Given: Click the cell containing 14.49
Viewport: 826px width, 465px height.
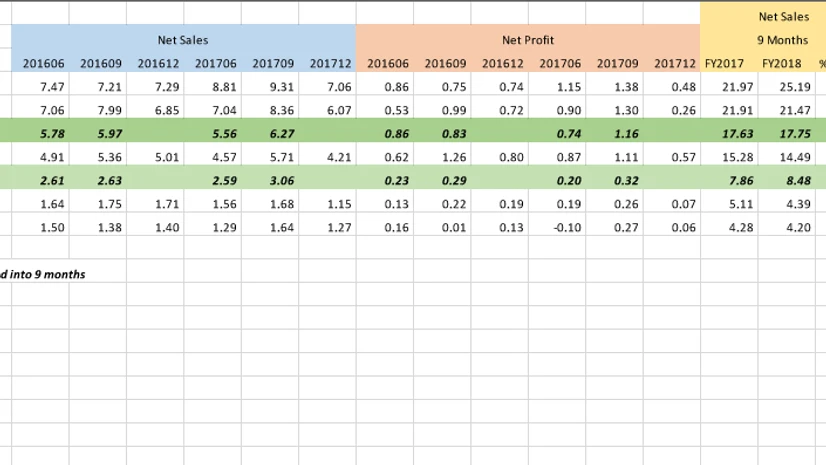Looking at the screenshot, I should pyautogui.click(x=782, y=157).
